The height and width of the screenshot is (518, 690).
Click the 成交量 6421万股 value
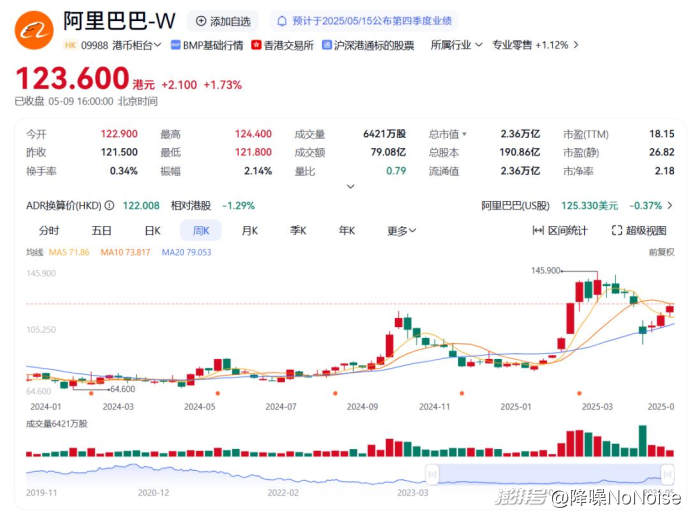pos(385,134)
